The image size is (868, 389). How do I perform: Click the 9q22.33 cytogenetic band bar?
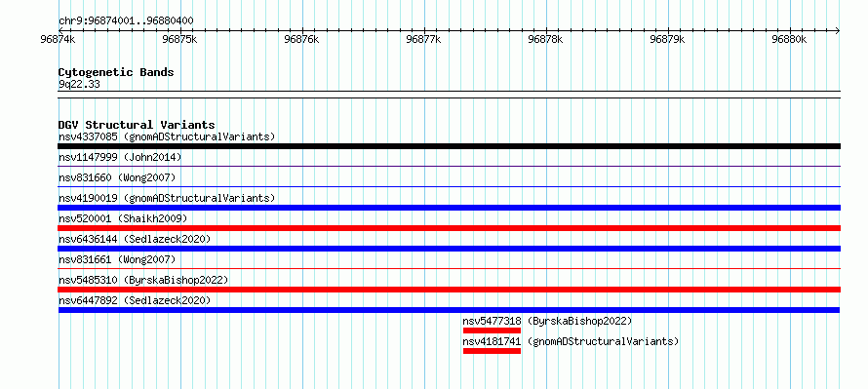tap(449, 95)
